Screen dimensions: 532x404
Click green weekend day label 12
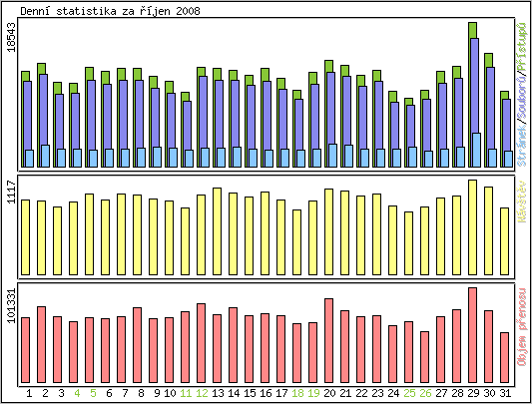[x=202, y=393]
